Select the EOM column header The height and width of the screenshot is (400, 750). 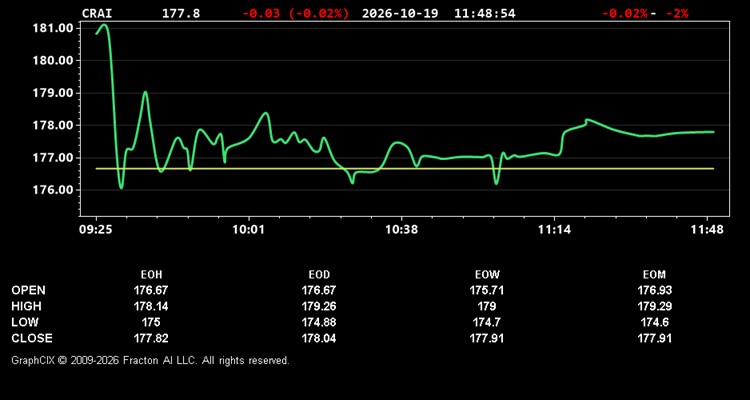pyautogui.click(x=654, y=275)
